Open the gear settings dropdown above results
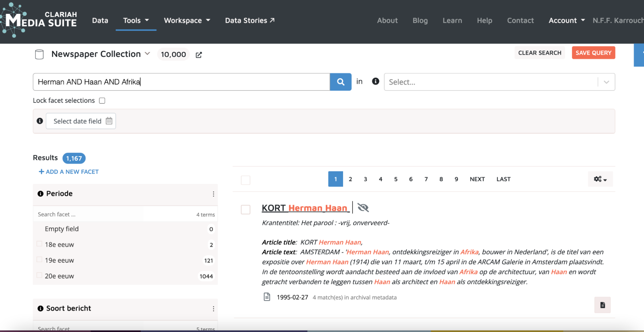Image resolution: width=644 pixels, height=332 pixels. tap(600, 179)
